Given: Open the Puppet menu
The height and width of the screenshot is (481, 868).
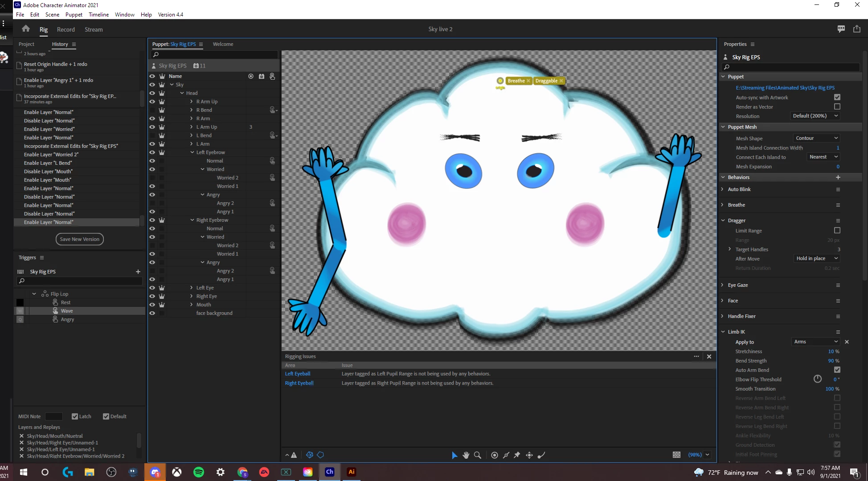Looking at the screenshot, I should tap(74, 15).
